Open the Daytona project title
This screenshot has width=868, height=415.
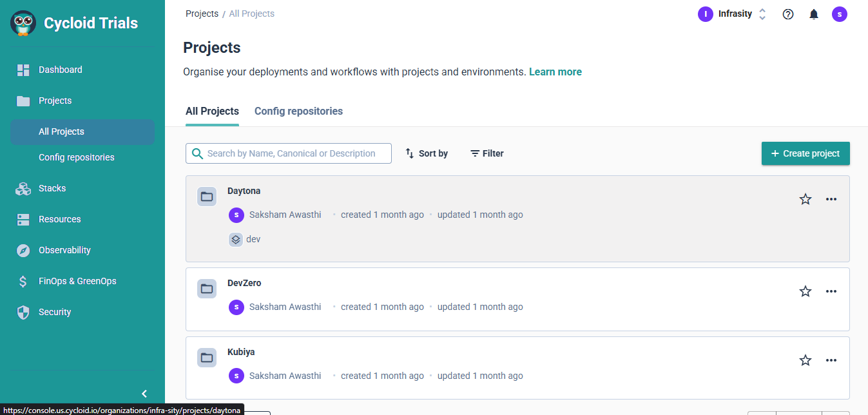244,191
